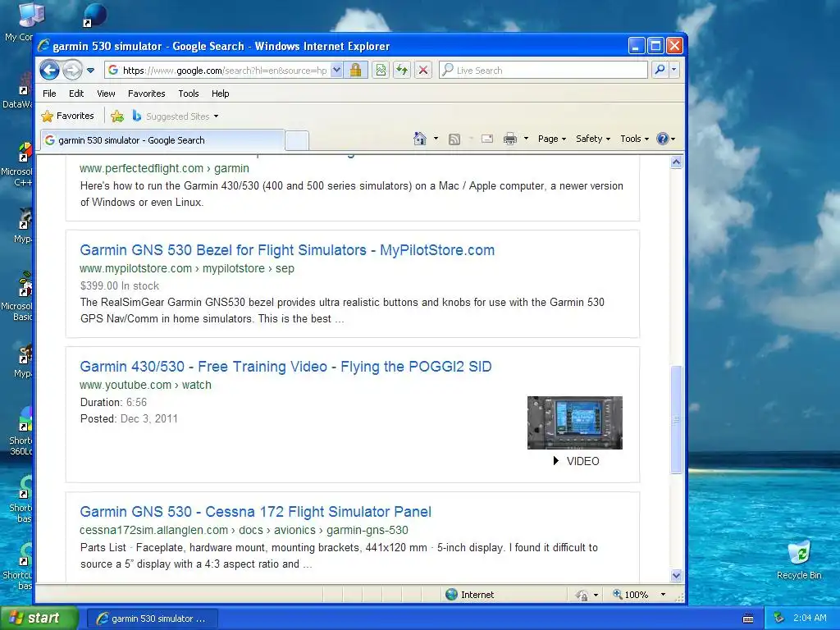This screenshot has width=840, height=630.
Task: Click the RSS Feeds icon
Action: point(454,139)
